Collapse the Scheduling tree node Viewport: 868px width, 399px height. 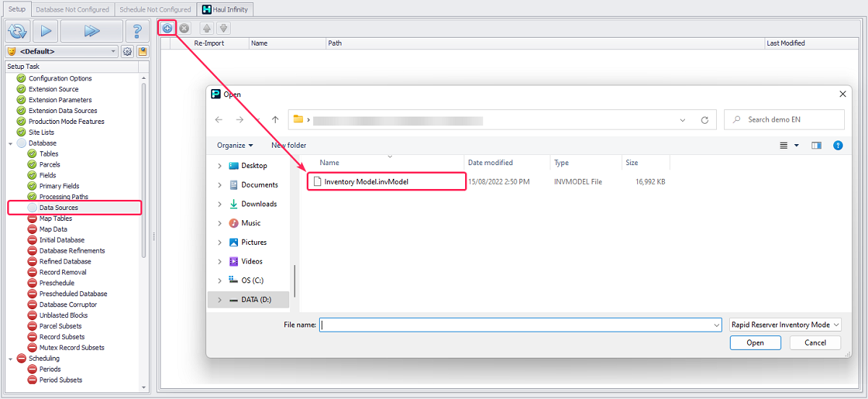point(11,358)
